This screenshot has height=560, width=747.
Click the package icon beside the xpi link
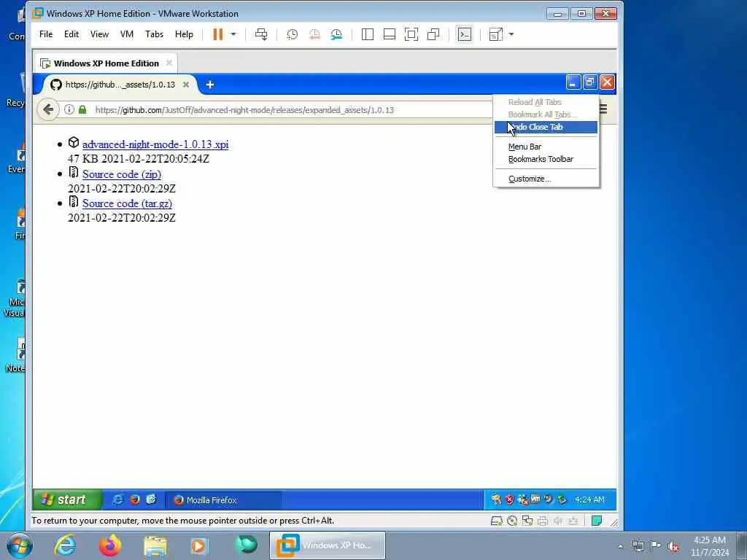pos(74,142)
